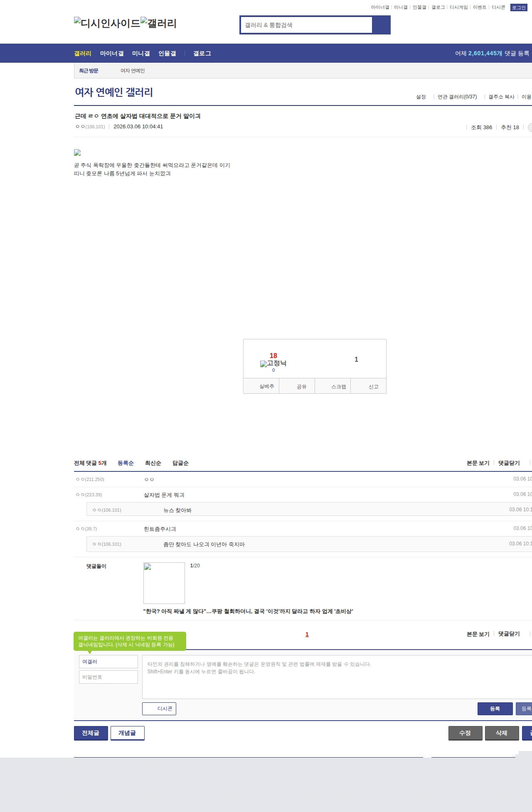This screenshot has width=532, height=812.
Task: Open the 댓글돌이 news thumbnail
Action: (x=164, y=583)
